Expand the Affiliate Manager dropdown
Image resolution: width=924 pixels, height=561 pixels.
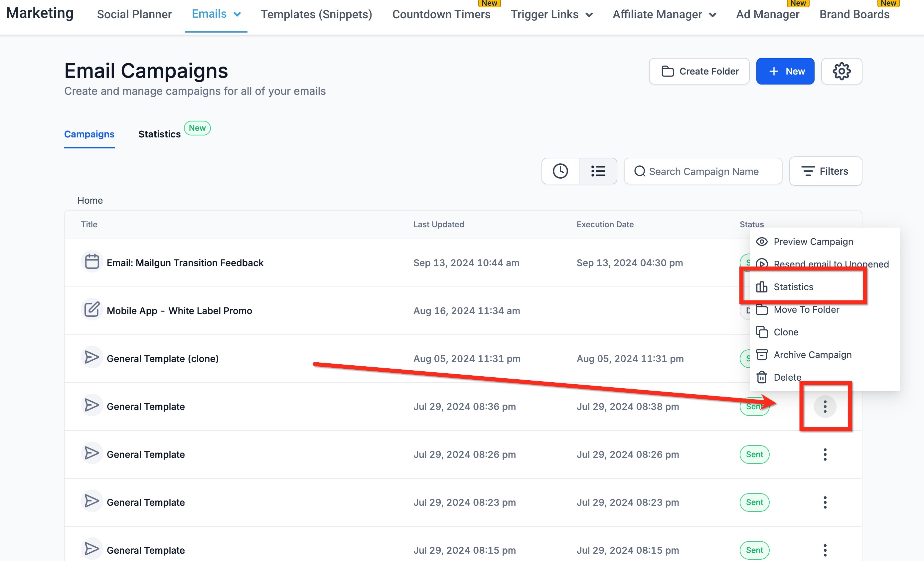664,15
